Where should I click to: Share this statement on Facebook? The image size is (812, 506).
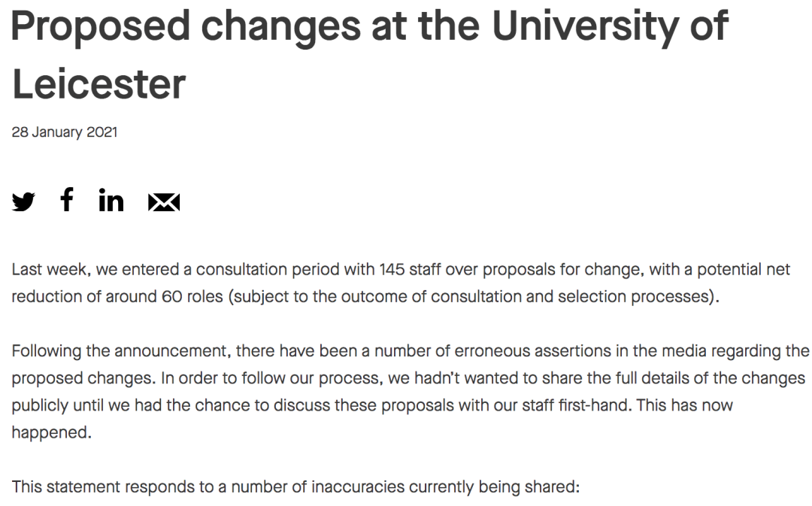[x=67, y=200]
